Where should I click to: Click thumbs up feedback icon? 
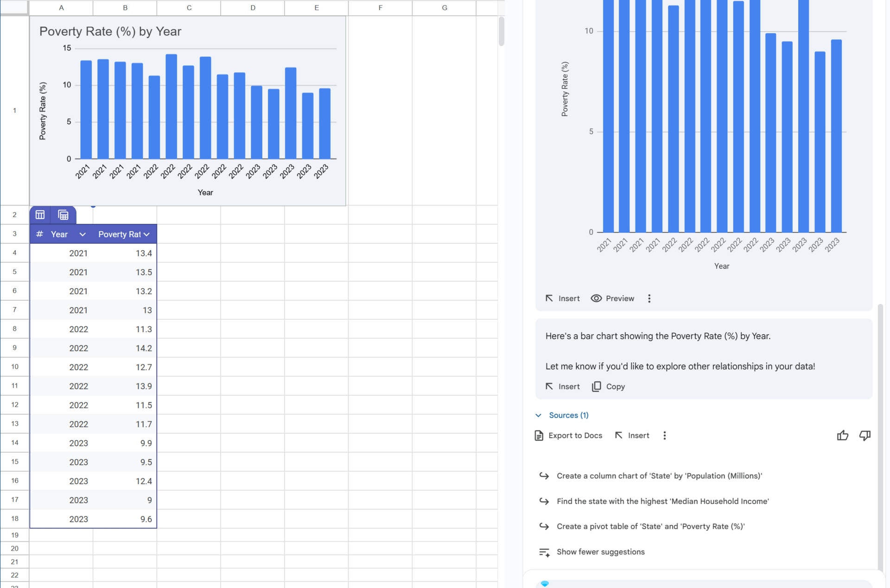[842, 436]
